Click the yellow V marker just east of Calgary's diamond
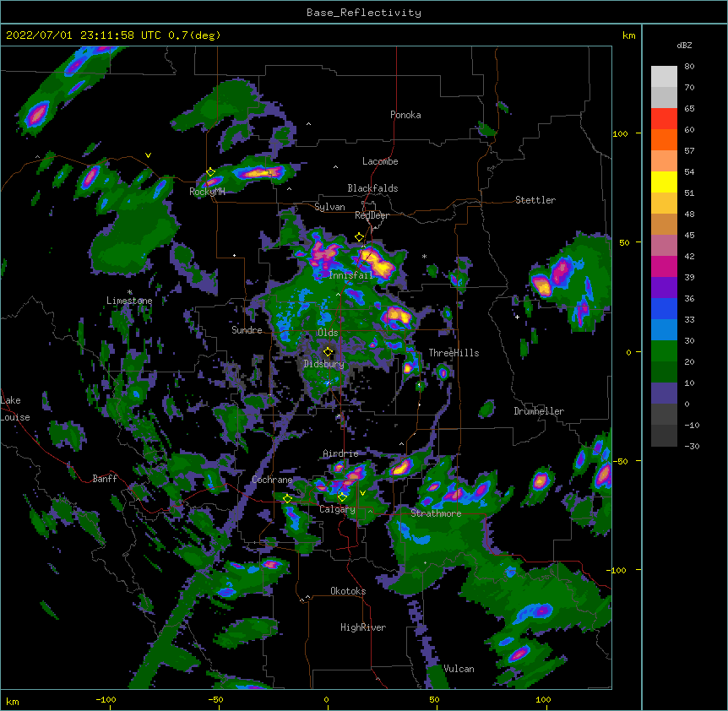 [362, 493]
